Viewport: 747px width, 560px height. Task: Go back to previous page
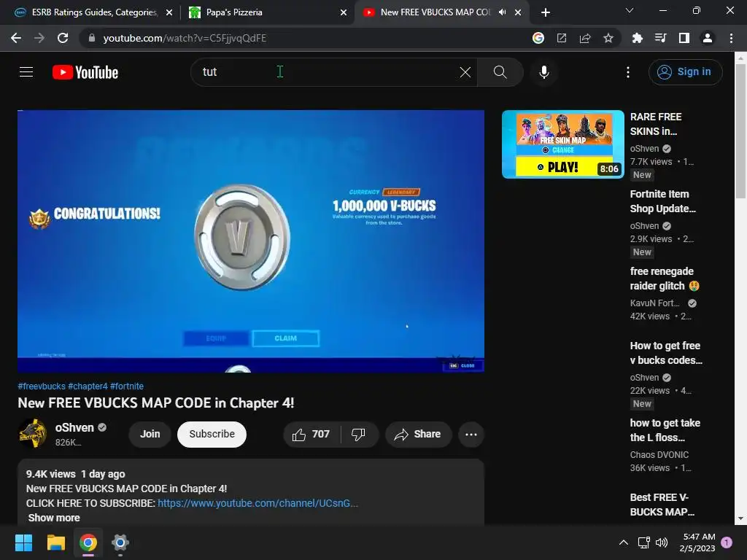[16, 38]
